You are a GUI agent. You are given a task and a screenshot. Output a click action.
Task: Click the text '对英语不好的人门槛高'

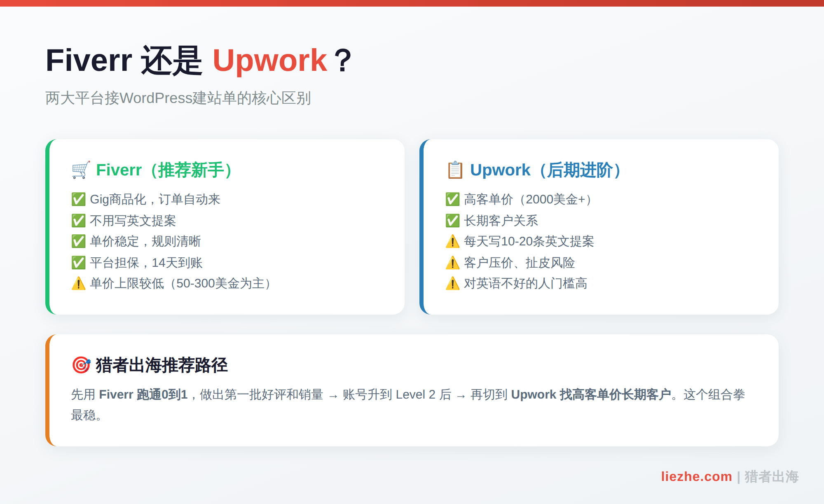tap(525, 283)
